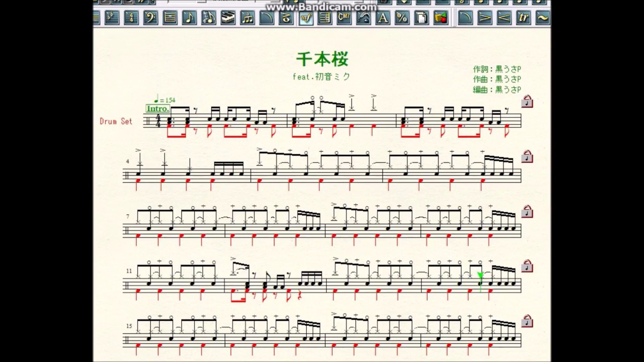Toggle the lock icon beside measure 15 system
Screen dimensions: 644x362
[527, 320]
